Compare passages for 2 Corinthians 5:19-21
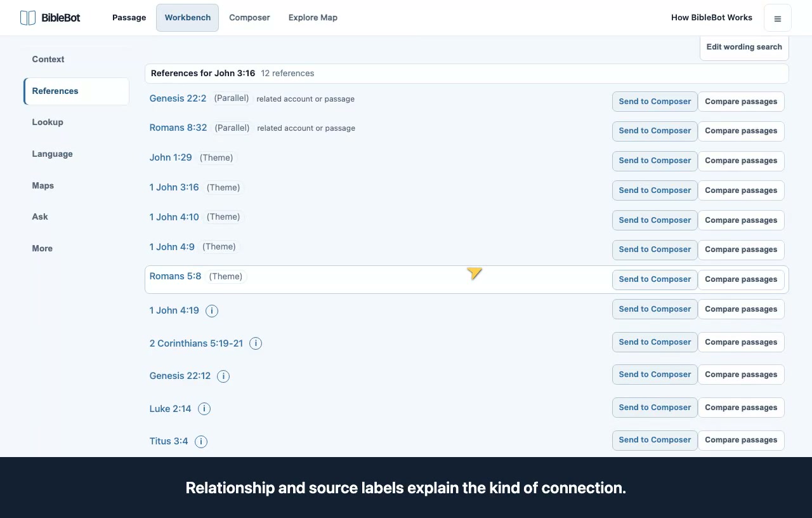Image resolution: width=812 pixels, height=518 pixels. tap(741, 342)
